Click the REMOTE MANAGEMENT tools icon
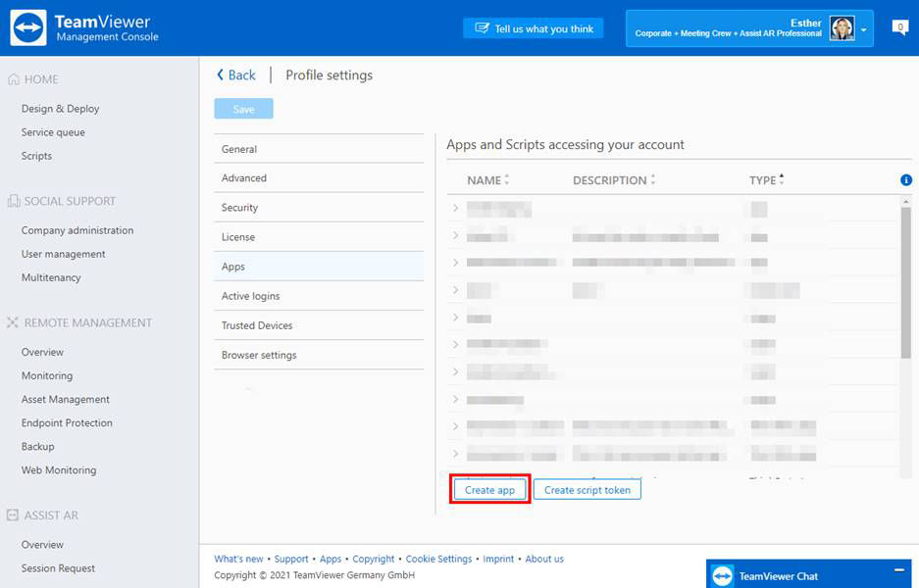919x588 pixels. [13, 322]
